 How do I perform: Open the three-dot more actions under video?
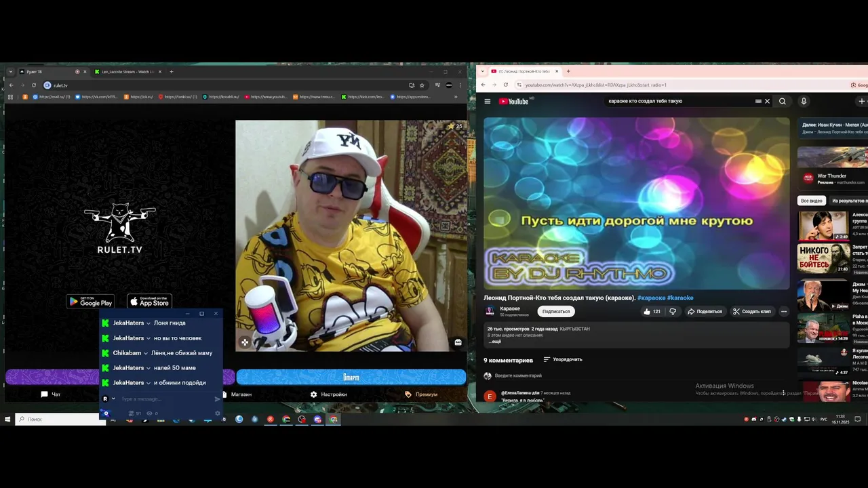(783, 312)
